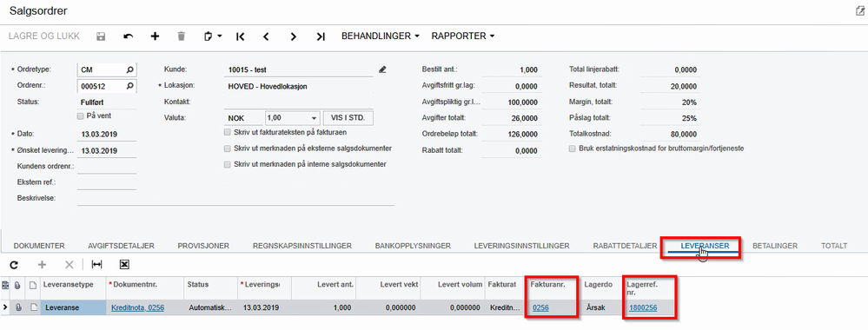868x330 pixels.
Task: Go to the next record
Action: point(294,36)
